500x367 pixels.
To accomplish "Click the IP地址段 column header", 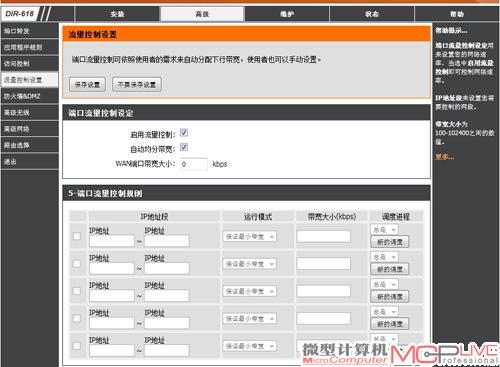I will pos(154,217).
